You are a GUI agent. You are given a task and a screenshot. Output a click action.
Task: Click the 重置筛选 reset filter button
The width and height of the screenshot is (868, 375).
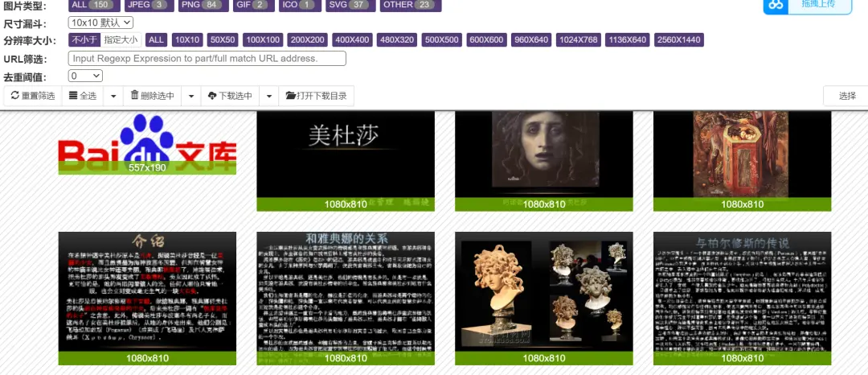pyautogui.click(x=33, y=96)
